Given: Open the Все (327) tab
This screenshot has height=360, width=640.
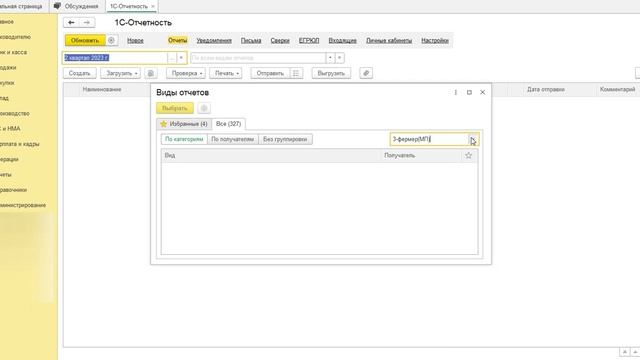Looking at the screenshot, I should pyautogui.click(x=229, y=124).
